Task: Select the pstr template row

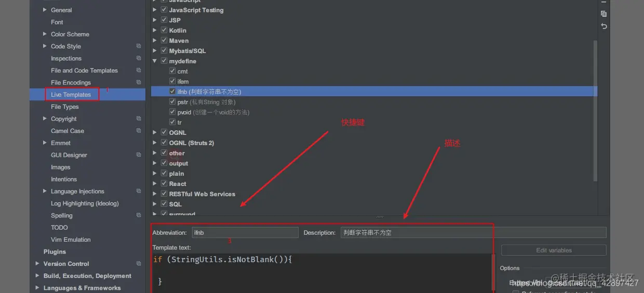Action: click(x=374, y=102)
